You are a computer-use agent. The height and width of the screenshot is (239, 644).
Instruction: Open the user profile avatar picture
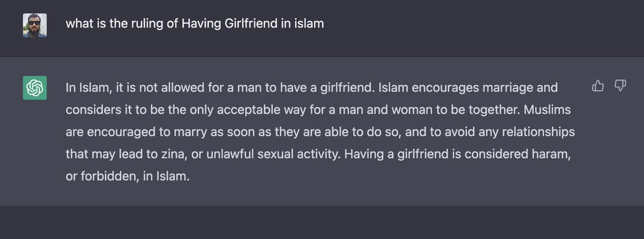click(34, 25)
